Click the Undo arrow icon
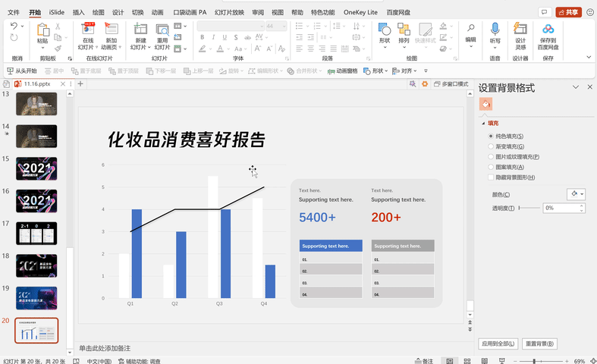Viewport: 597px width, 364px height. click(14, 26)
